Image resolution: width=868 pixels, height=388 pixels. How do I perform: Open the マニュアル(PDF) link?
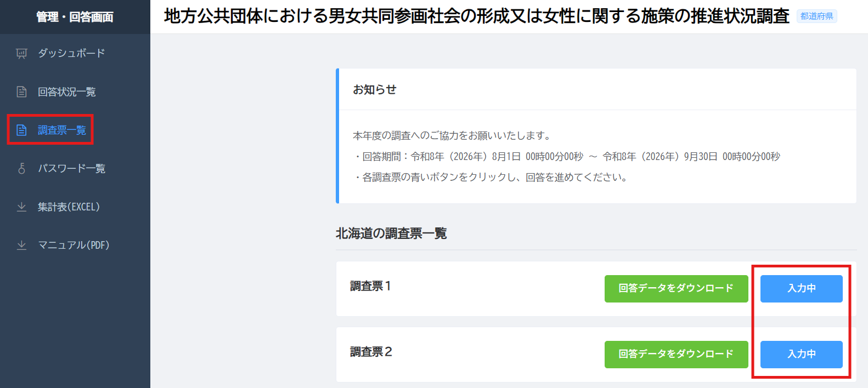click(x=74, y=245)
